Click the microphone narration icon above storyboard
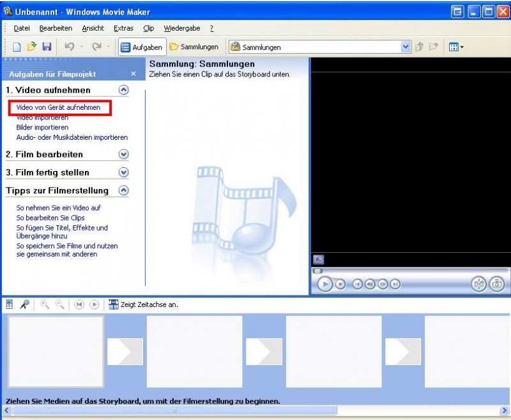The width and height of the screenshot is (511, 420). click(24, 304)
